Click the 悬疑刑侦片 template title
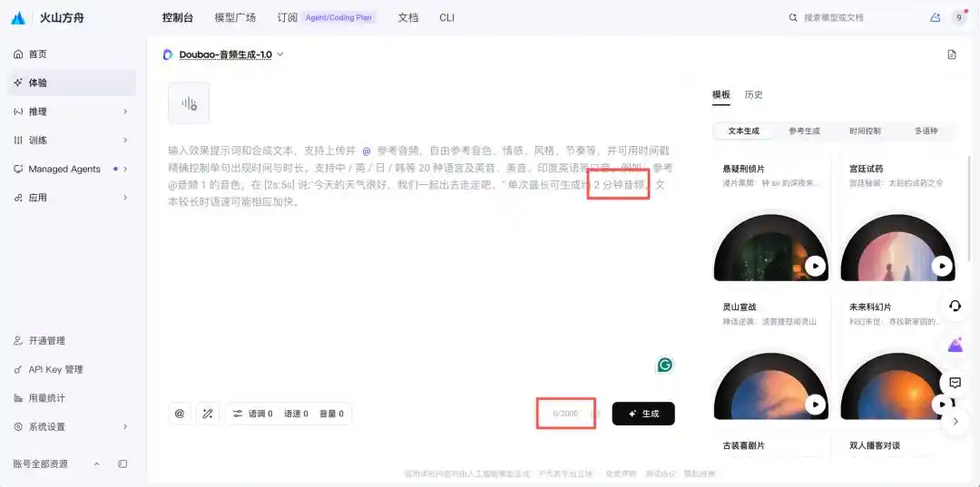Viewport: 980px width, 487px height. click(744, 170)
